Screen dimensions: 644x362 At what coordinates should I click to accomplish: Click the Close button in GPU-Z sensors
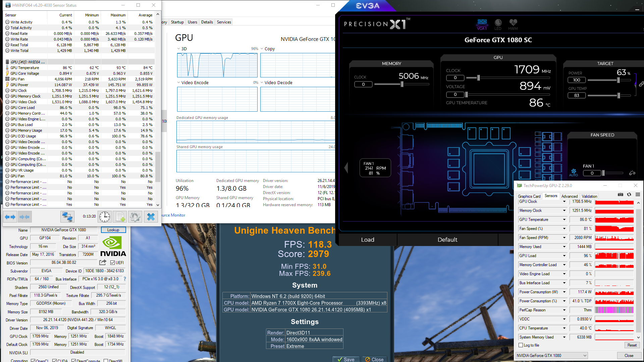click(x=629, y=356)
